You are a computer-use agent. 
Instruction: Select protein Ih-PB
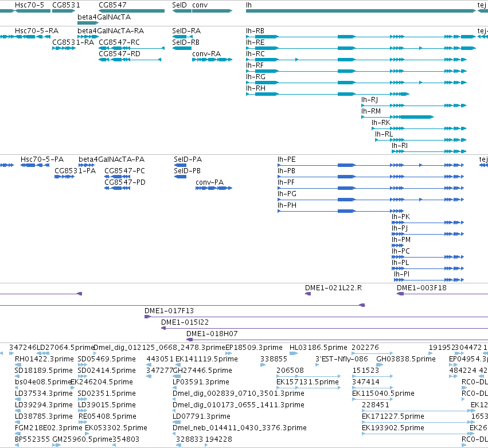286,171
